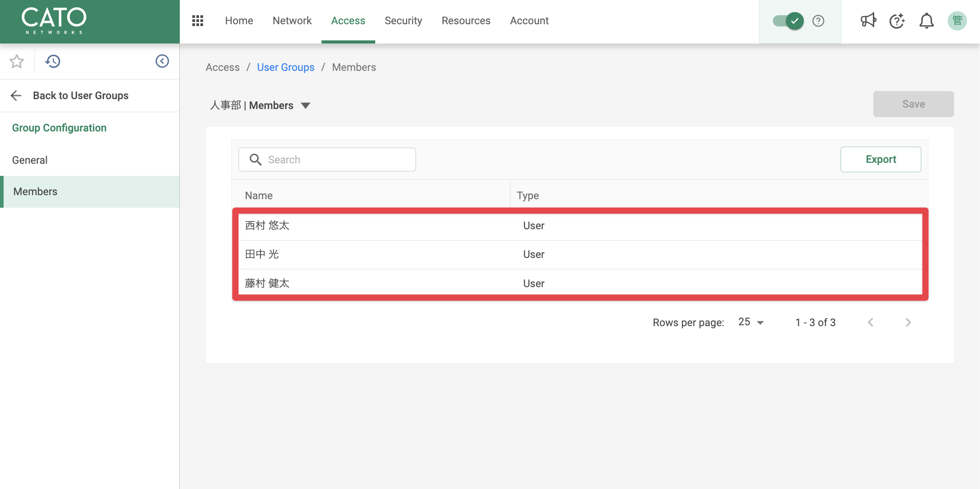Viewport: 980px width, 489px height.
Task: Open the Rows per page dropdown showing 25
Action: coord(751,322)
